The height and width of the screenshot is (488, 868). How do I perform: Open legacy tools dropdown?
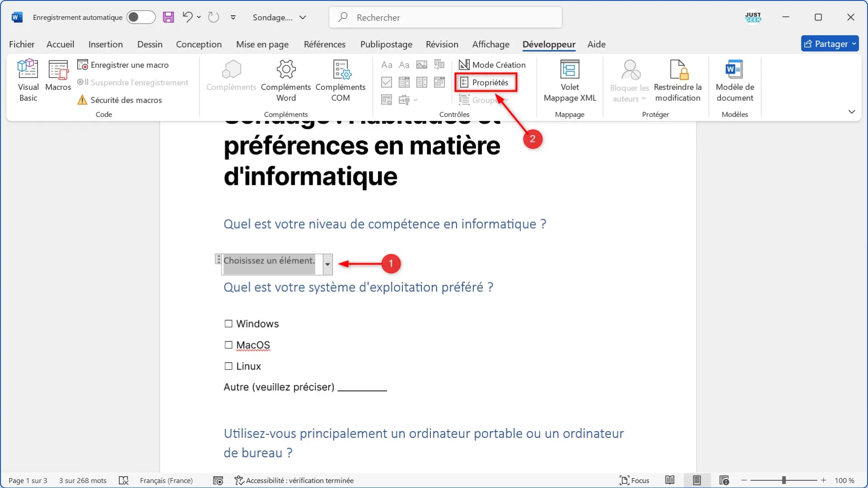tap(408, 100)
